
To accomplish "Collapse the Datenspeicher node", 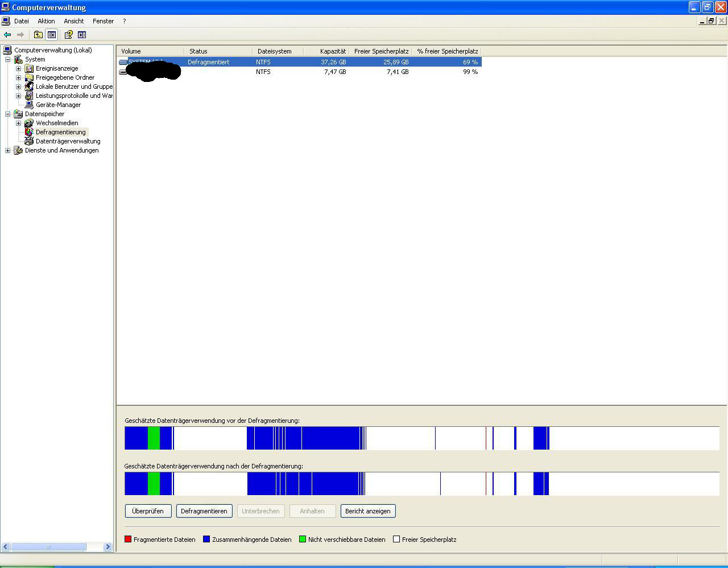I will [7, 114].
